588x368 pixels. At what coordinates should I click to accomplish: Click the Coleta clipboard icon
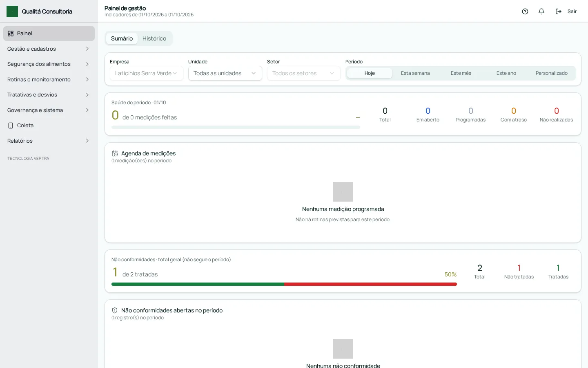pos(11,126)
